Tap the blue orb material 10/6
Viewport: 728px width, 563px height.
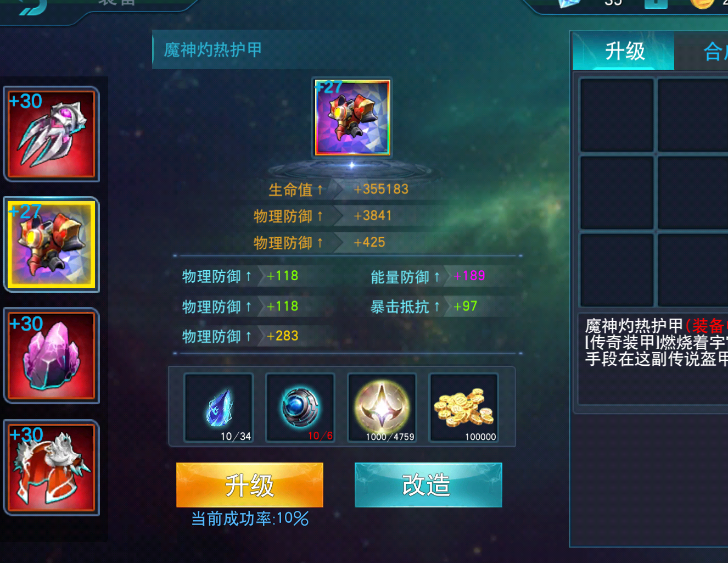click(300, 408)
